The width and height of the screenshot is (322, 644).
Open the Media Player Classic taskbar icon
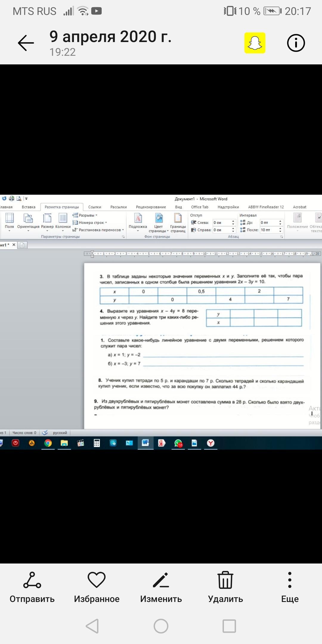pyautogui.click(x=80, y=443)
